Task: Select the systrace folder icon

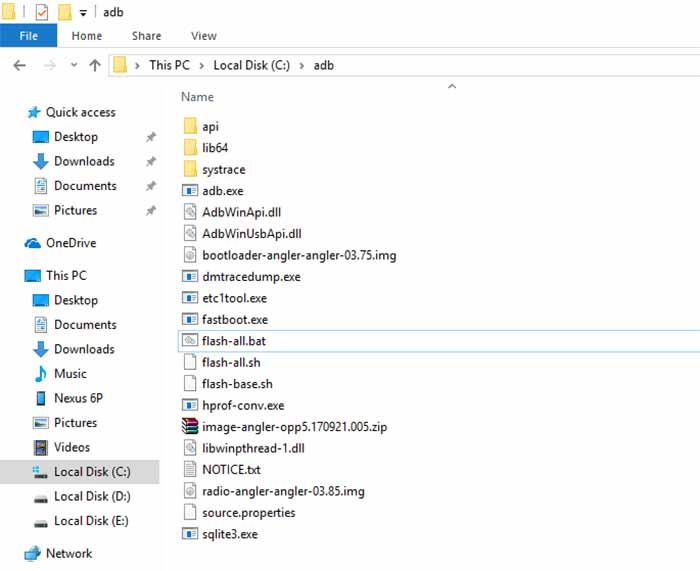Action: (x=190, y=169)
